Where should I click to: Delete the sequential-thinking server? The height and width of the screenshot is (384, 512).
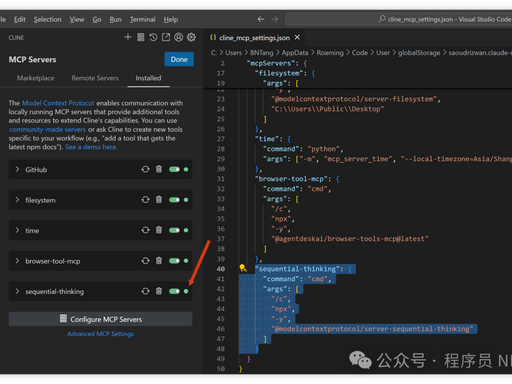pyautogui.click(x=159, y=291)
